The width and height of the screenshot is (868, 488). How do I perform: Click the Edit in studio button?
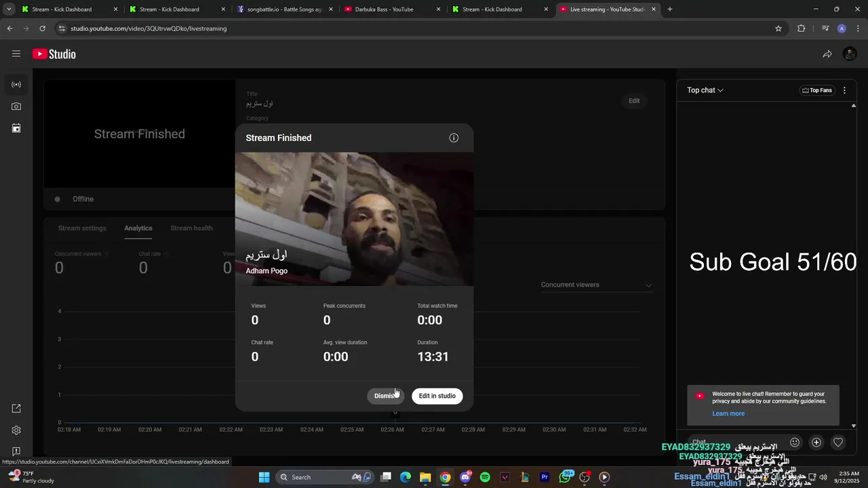pos(437,396)
